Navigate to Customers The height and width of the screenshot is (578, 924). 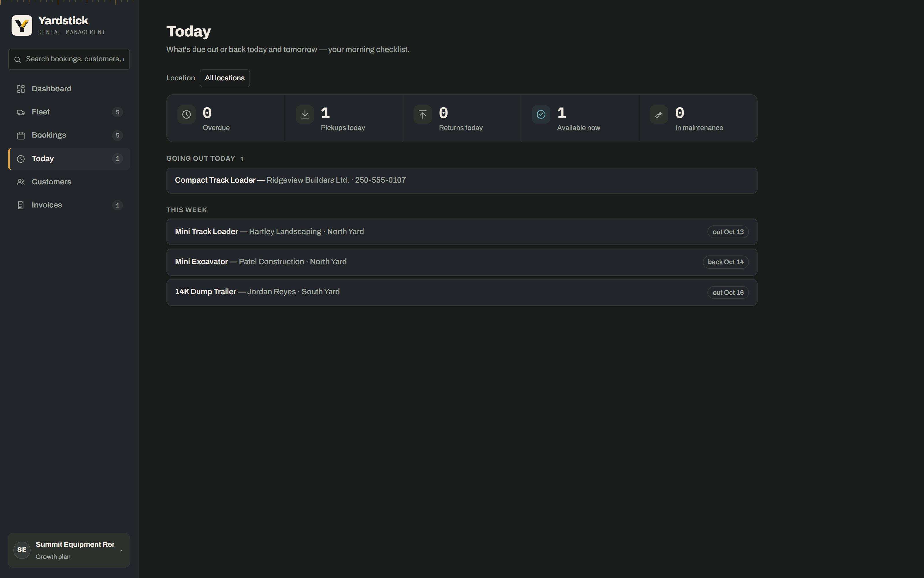tap(69, 182)
